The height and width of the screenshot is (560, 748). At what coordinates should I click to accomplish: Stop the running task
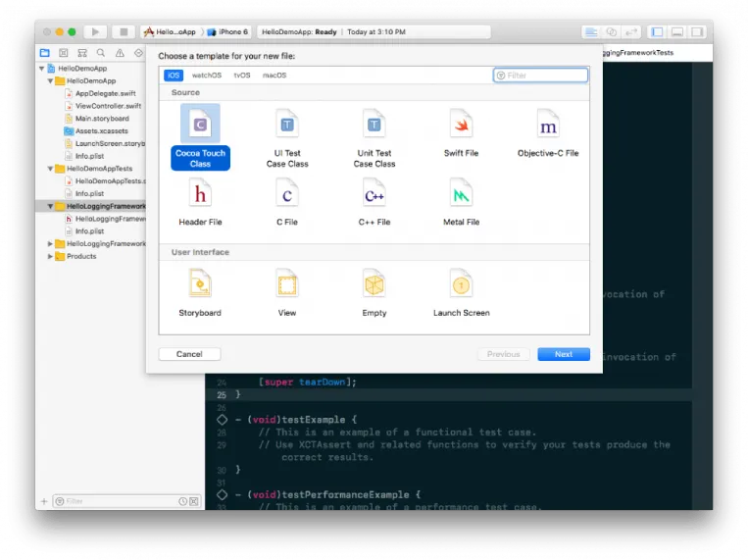[x=124, y=32]
